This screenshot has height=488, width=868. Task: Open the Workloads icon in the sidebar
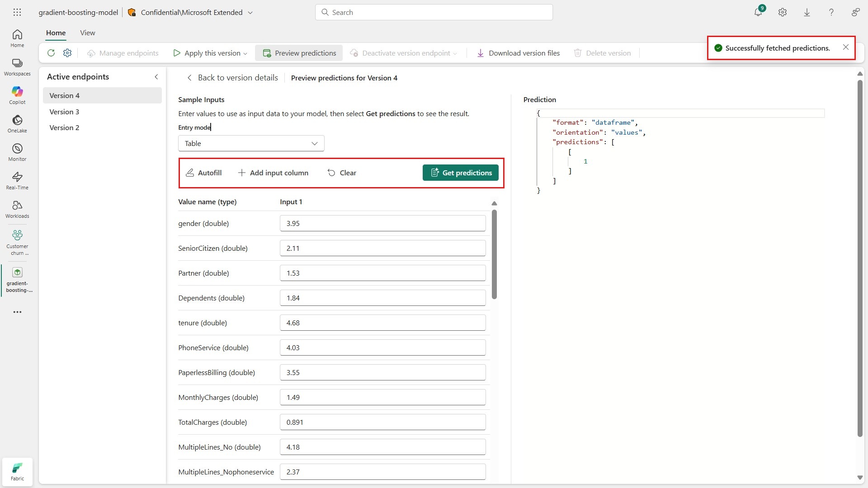17,209
